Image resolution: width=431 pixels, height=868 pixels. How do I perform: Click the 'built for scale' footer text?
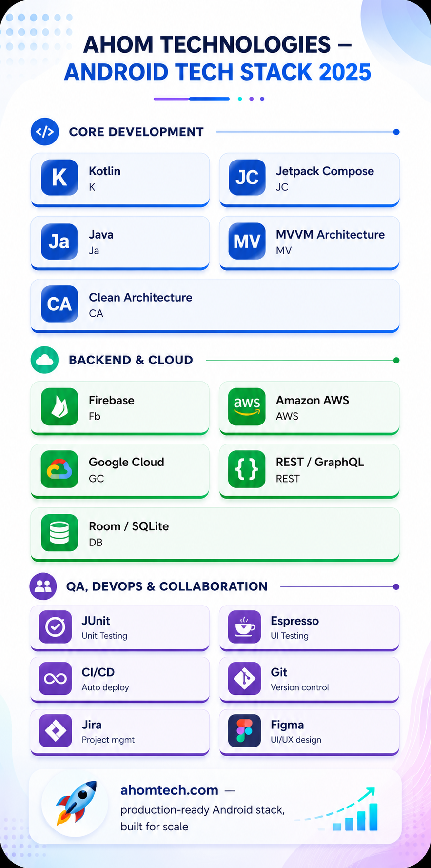click(155, 827)
